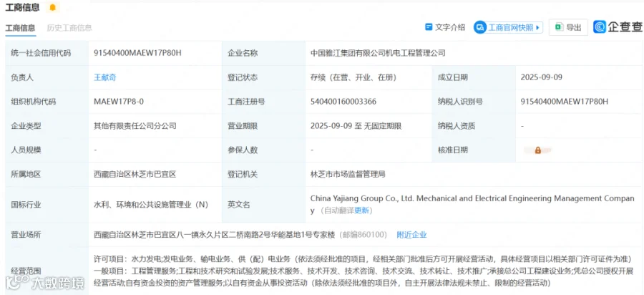Select status text 存续（在营、开业、在册）
This screenshot has height=295, width=644.
point(353,77)
